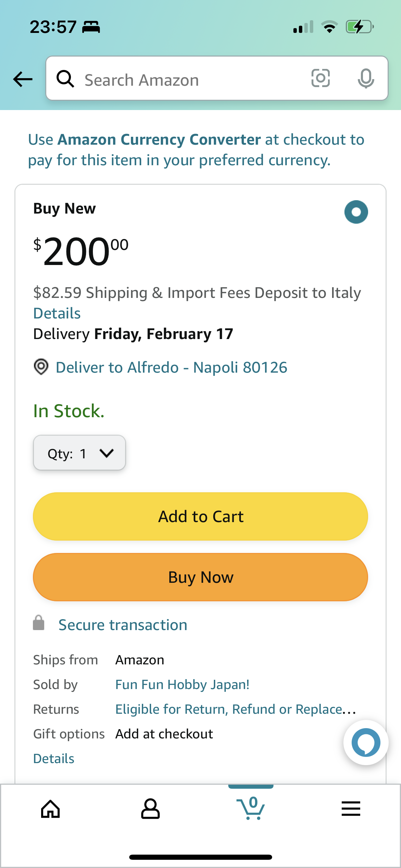Open shipping and import fees Details
401x868 pixels.
[57, 313]
